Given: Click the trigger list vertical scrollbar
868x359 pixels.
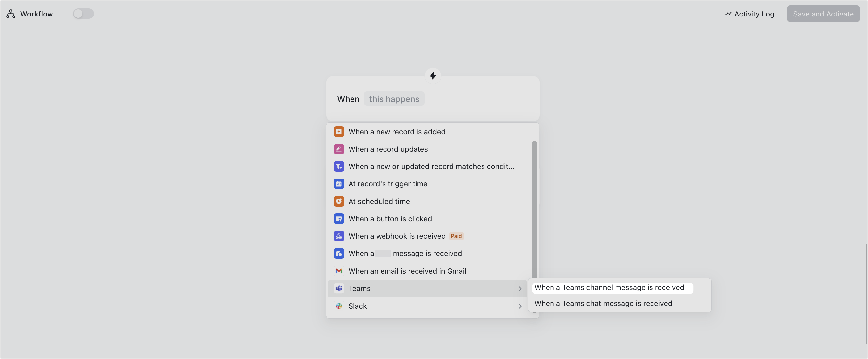Looking at the screenshot, I should pos(534,209).
